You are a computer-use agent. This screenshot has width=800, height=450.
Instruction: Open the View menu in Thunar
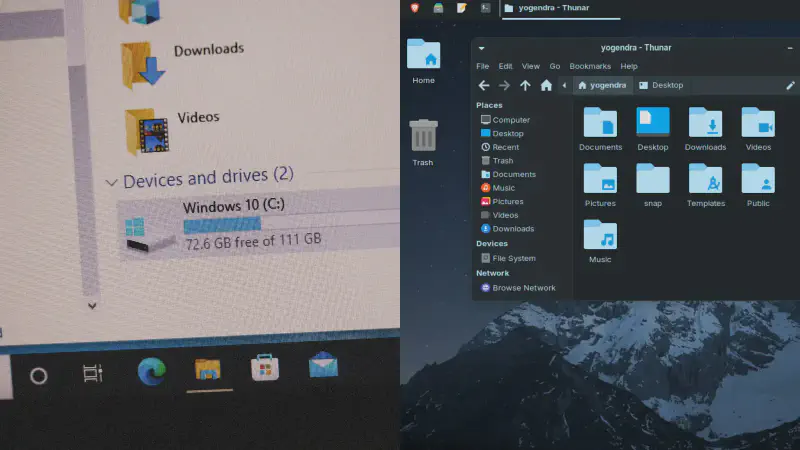(x=531, y=66)
